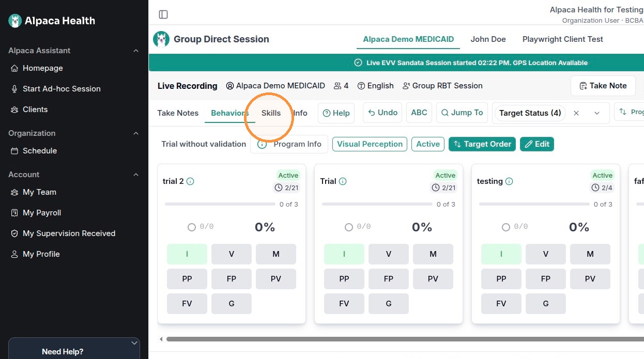Open Schedule in sidebar
The image size is (644, 359).
[40, 151]
